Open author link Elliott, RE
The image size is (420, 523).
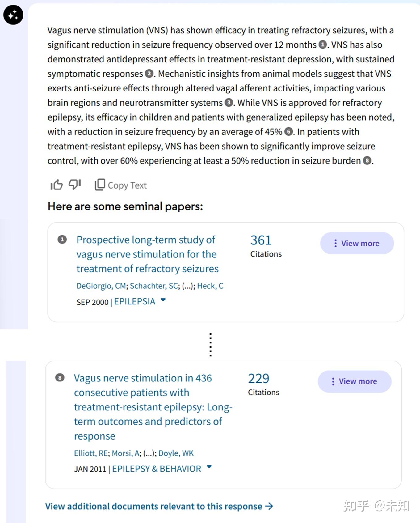click(91, 453)
